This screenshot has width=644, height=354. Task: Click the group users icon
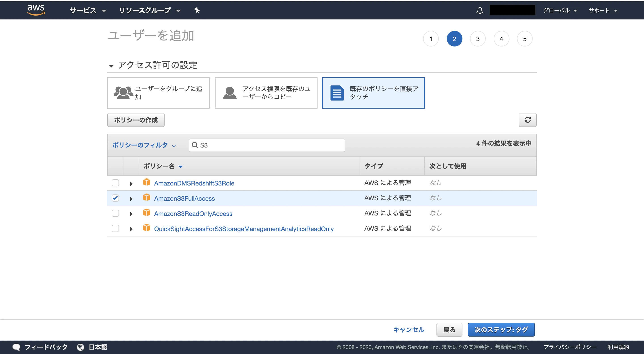tap(123, 93)
